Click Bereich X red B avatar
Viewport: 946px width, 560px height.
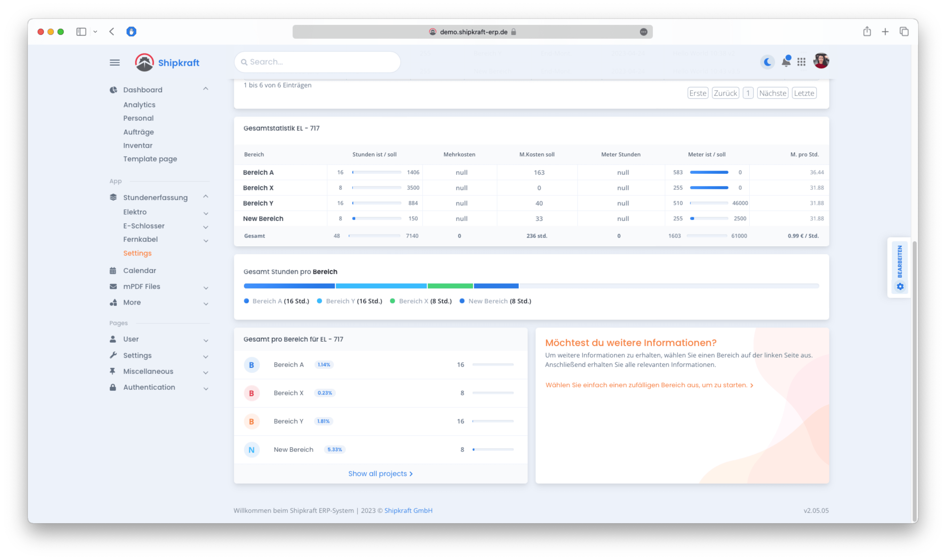pyautogui.click(x=251, y=393)
